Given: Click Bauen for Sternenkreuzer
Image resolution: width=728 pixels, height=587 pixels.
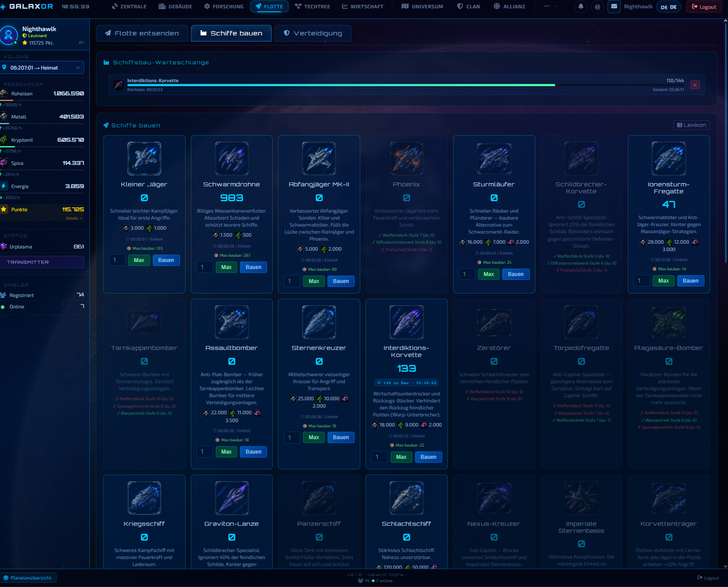Looking at the screenshot, I should (x=341, y=437).
